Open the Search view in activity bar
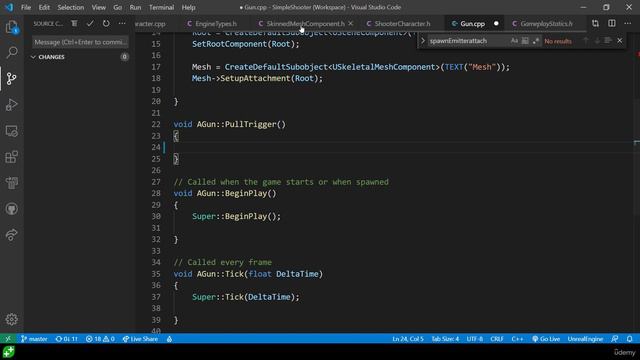 11,52
